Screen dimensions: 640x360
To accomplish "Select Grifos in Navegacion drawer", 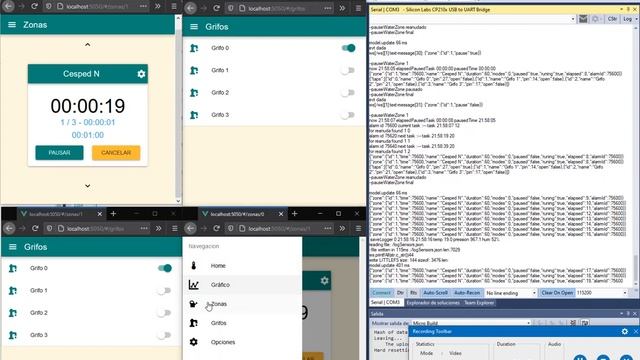I will pos(242,323).
